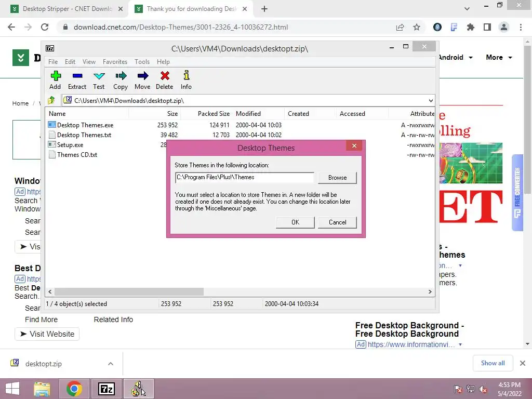
Task: Click Chrome's reload page icon
Action: (45, 27)
